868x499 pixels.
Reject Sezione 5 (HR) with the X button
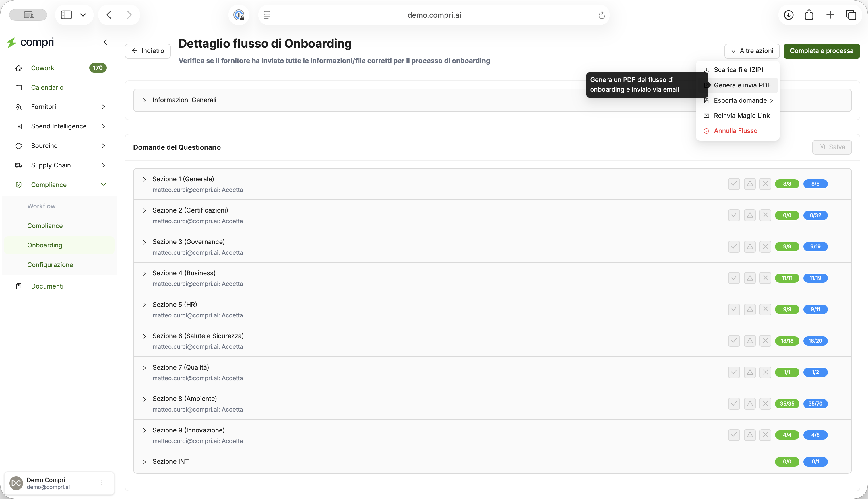(766, 309)
